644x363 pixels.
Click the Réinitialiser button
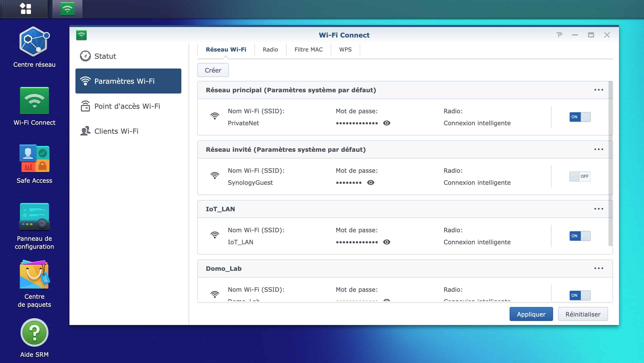[x=583, y=314]
